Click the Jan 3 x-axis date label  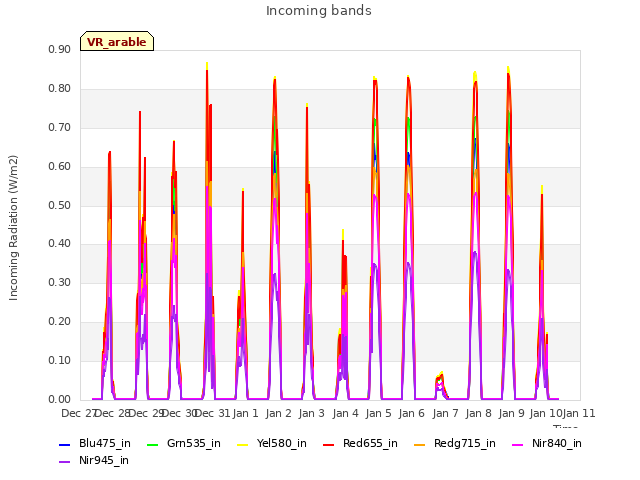point(312,413)
